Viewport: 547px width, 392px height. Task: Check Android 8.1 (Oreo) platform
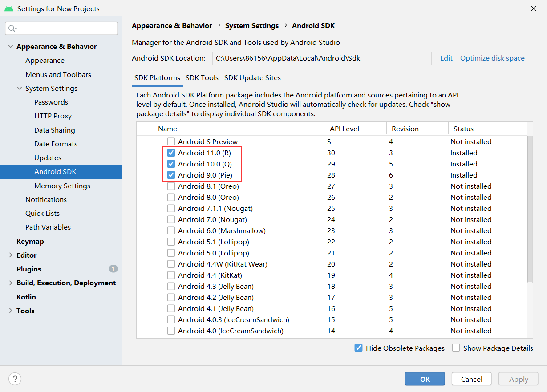pos(171,186)
